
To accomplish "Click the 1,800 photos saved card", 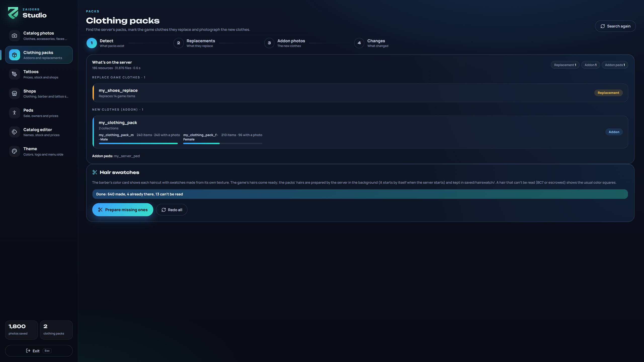I will [21, 330].
